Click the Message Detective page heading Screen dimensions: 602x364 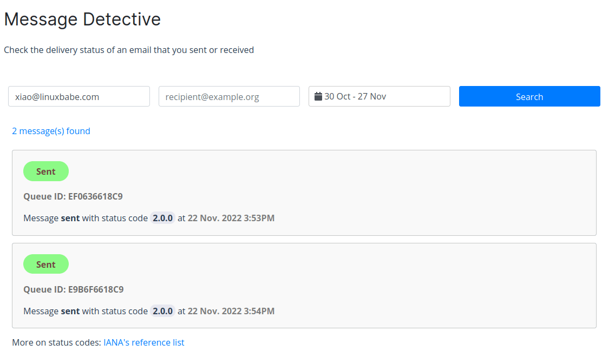pyautogui.click(x=82, y=19)
